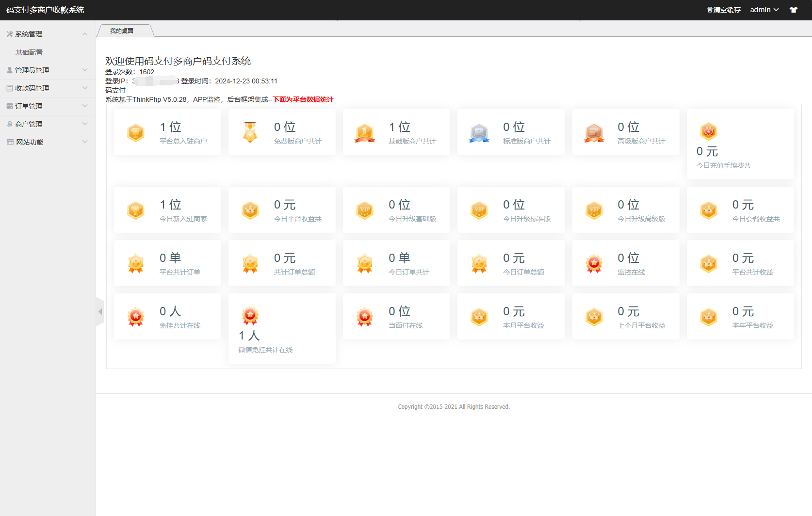Click the wrench icon beside 系统管理
Screen dimensions: 812x516
coord(9,33)
